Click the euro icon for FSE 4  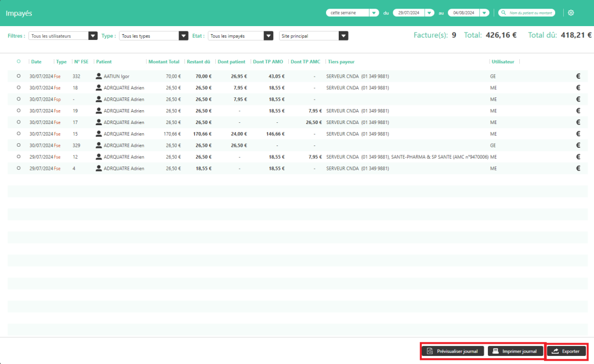578,169
